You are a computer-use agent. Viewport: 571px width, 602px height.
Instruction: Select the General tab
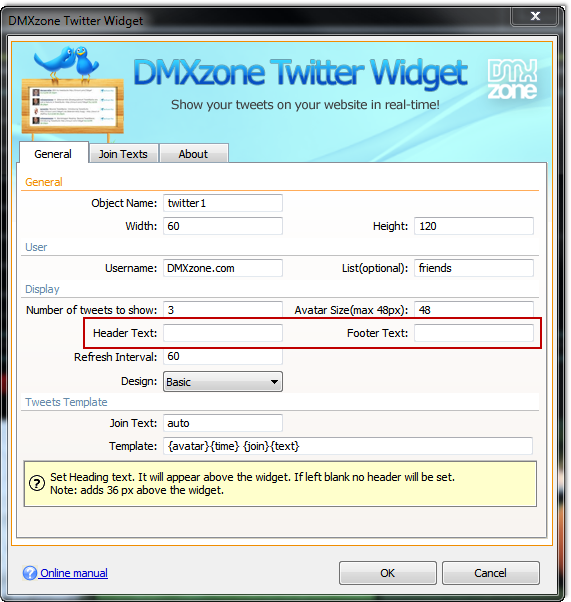point(53,153)
